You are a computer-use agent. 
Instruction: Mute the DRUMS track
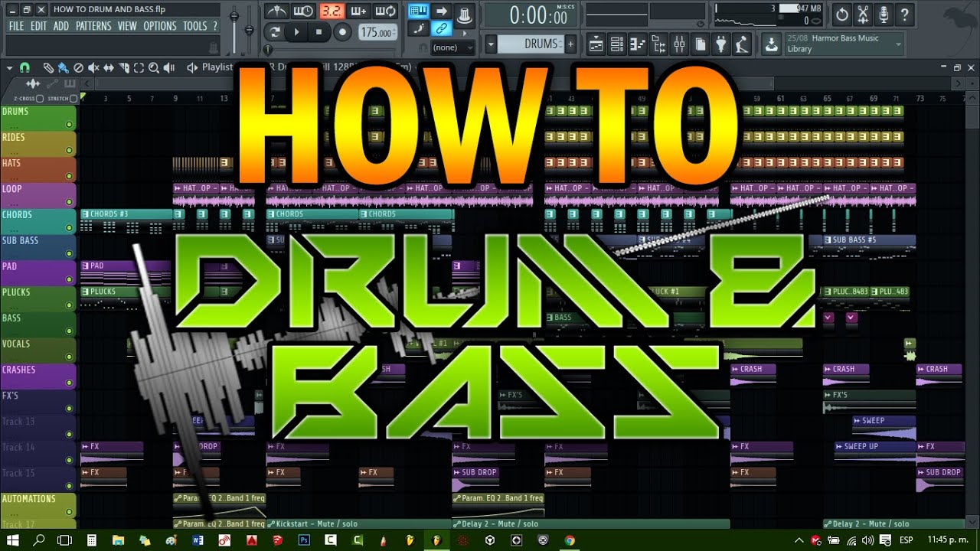(69, 124)
